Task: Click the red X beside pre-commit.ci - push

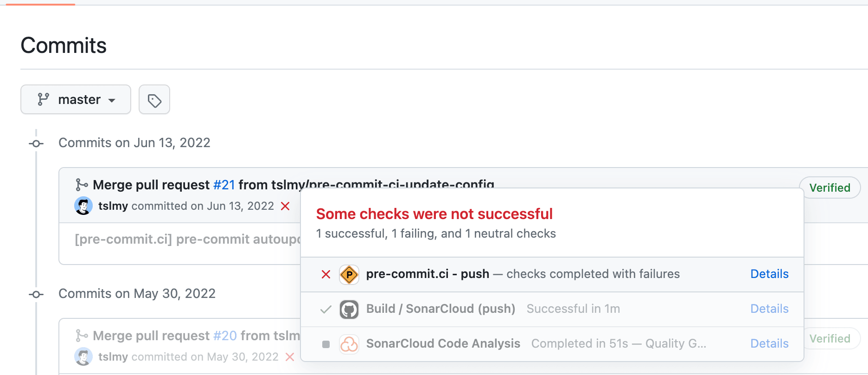Action: [325, 274]
